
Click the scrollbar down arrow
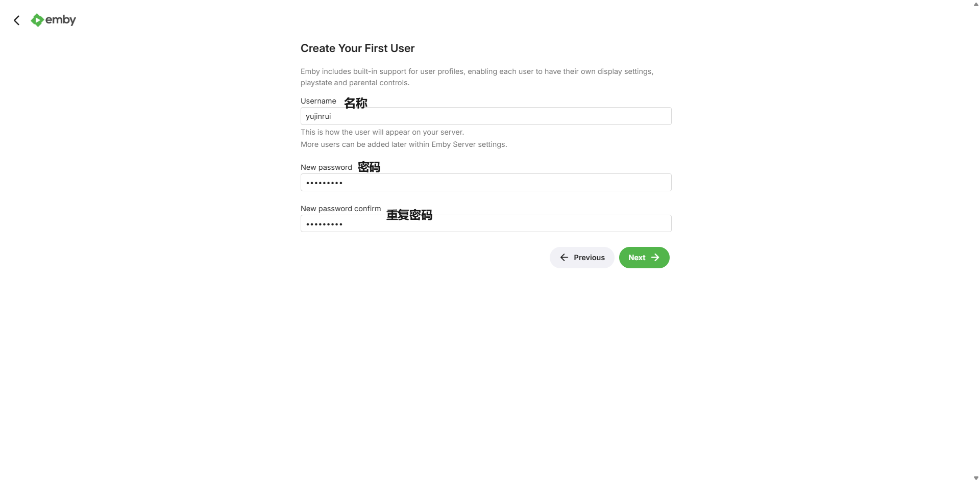point(976,478)
